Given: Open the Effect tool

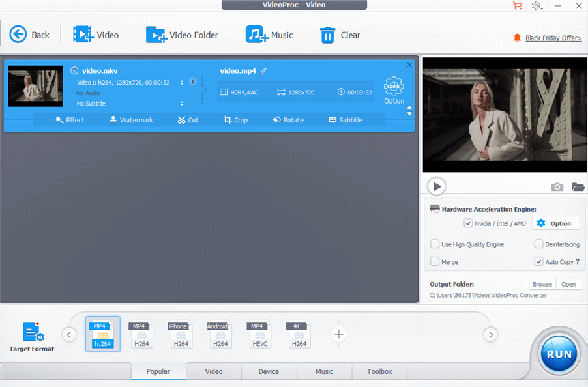Looking at the screenshot, I should point(70,120).
